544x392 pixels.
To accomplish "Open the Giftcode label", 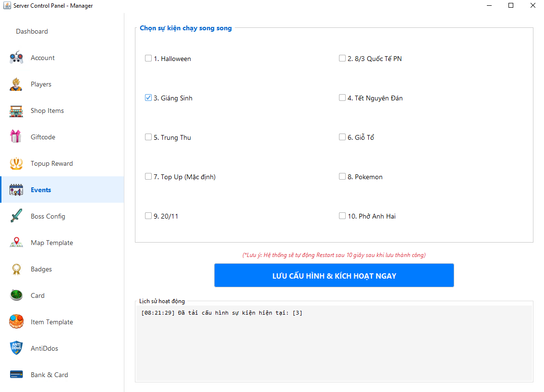I will [x=43, y=137].
